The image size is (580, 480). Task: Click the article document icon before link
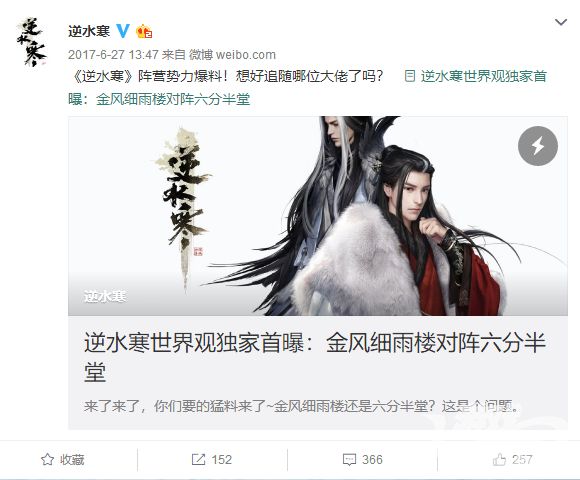coord(409,77)
